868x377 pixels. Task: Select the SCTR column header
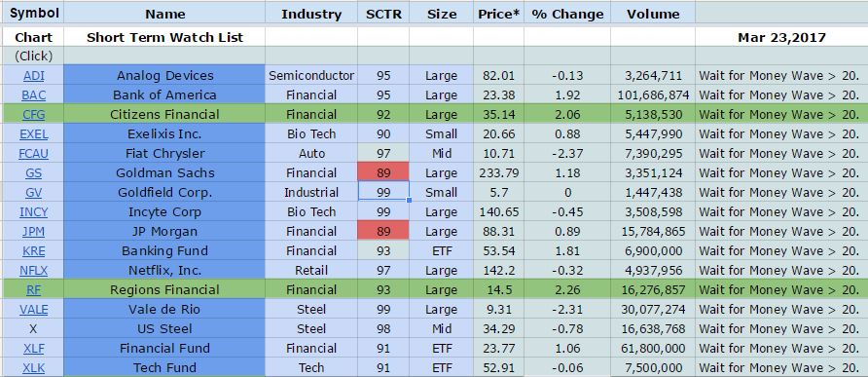coord(383,14)
